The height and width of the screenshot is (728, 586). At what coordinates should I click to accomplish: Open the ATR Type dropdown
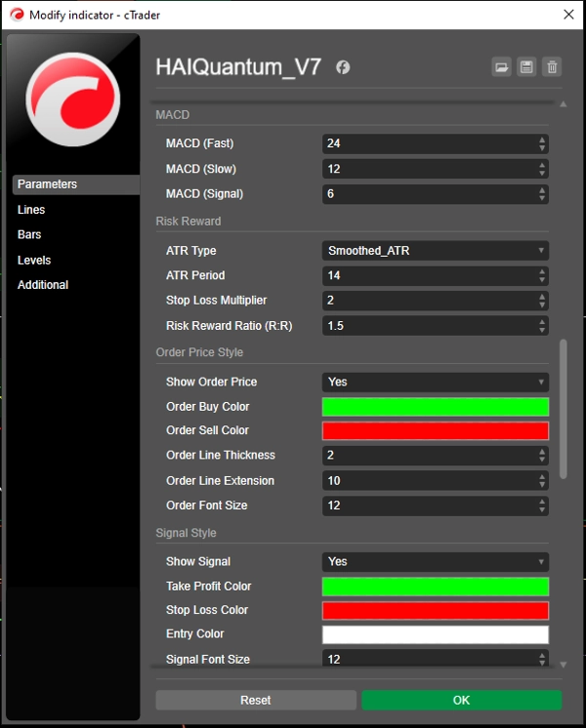point(436,251)
